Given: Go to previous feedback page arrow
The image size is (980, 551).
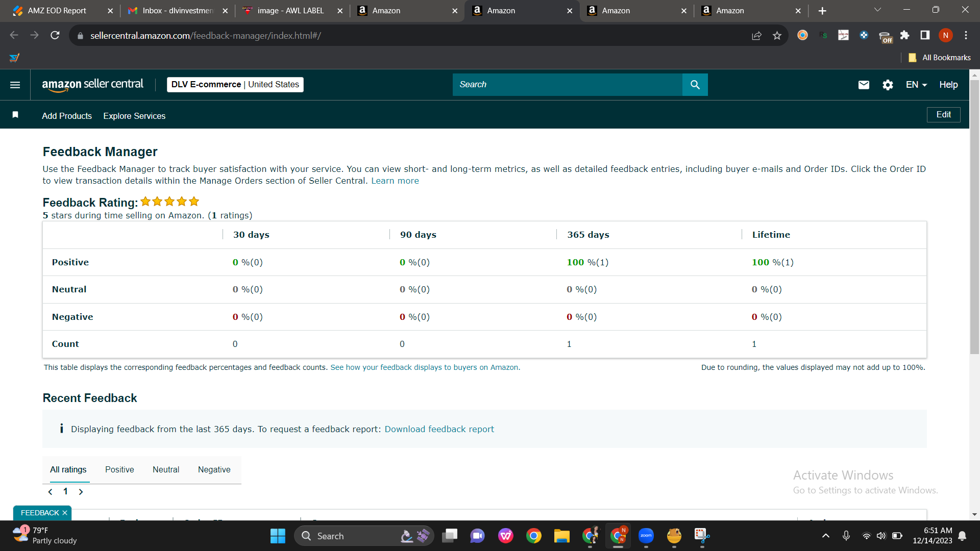Looking at the screenshot, I should (50, 492).
